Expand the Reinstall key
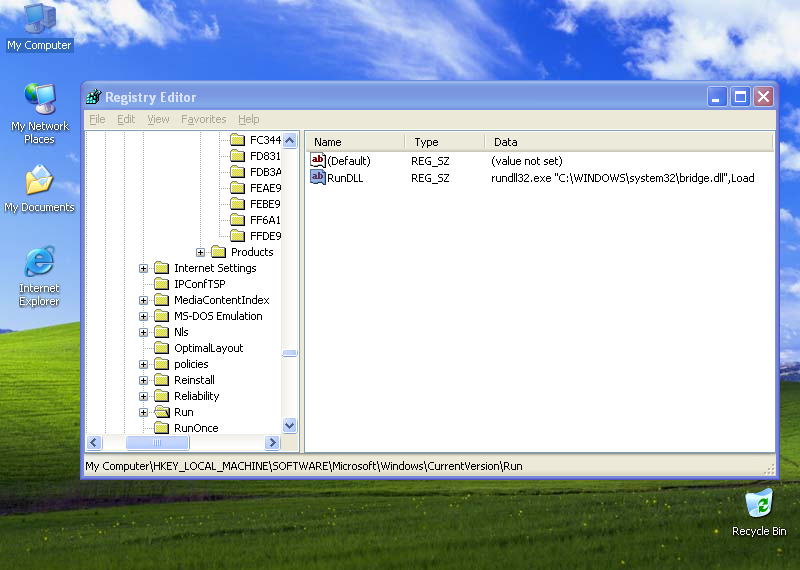Screen dimensions: 800x570 point(143,380)
